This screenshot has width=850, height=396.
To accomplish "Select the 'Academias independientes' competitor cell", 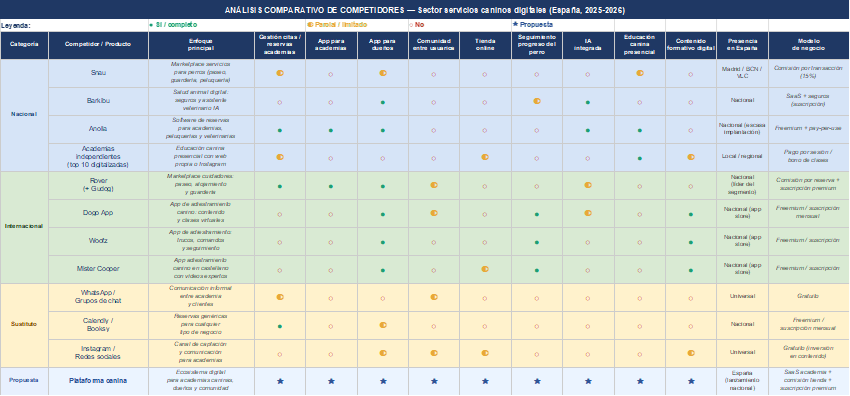I will click(x=98, y=157).
